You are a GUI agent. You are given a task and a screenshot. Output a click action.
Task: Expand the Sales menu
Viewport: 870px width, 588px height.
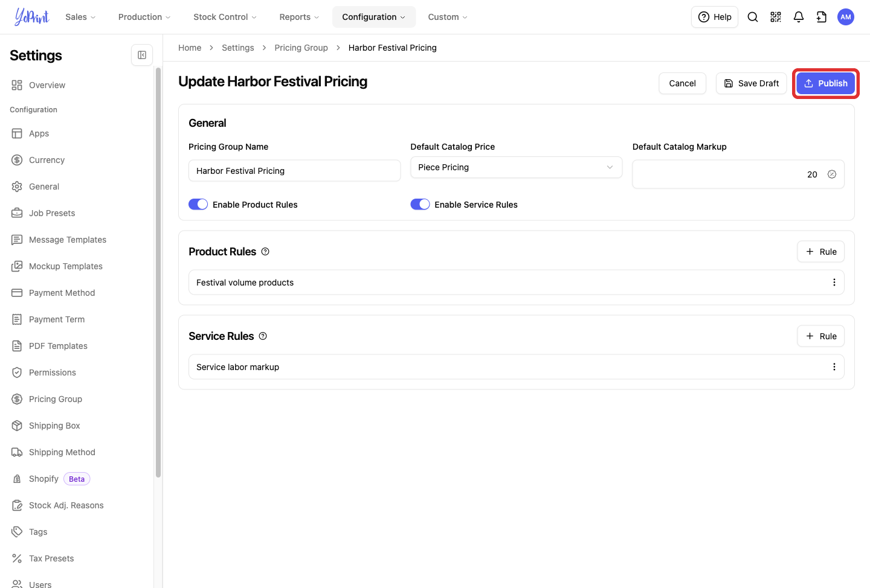pyautogui.click(x=80, y=17)
